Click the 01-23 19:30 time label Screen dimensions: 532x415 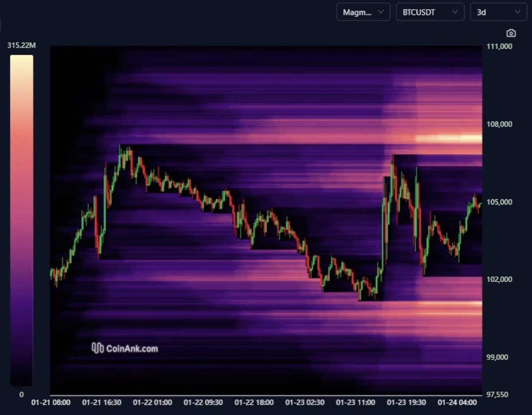(407, 403)
